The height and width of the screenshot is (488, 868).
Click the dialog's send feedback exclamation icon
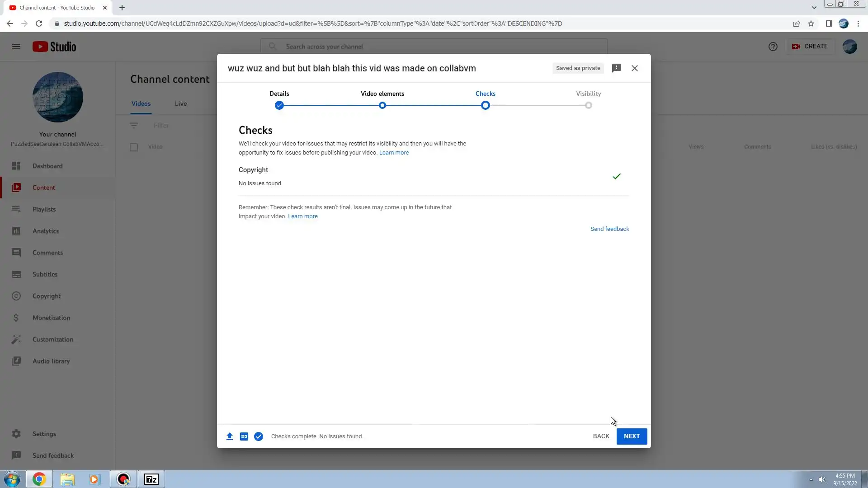click(617, 68)
